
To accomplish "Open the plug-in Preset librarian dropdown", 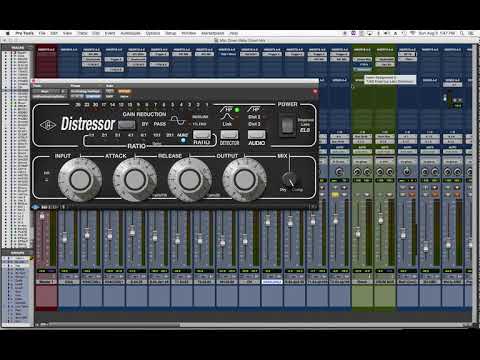I will point(86,91).
